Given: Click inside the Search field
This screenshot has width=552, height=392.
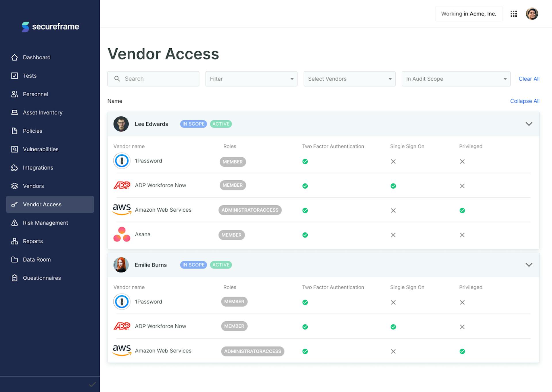Looking at the screenshot, I should coord(153,78).
